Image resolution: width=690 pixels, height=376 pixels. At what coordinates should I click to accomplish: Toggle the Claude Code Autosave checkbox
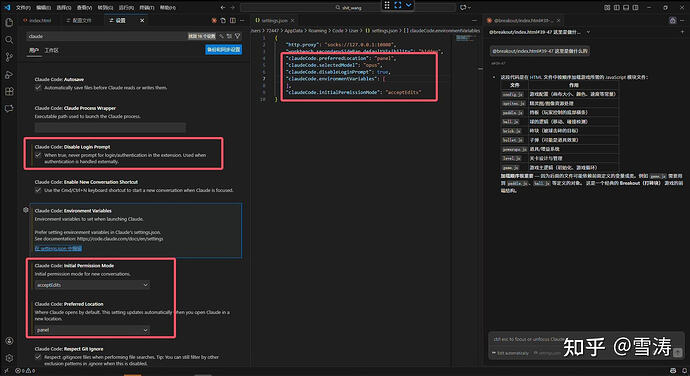pos(38,88)
